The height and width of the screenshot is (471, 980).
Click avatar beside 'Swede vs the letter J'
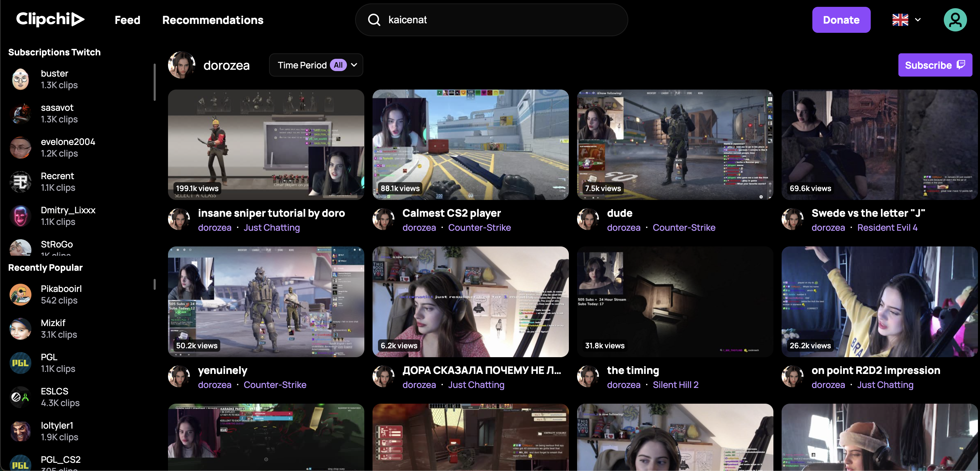coord(793,219)
